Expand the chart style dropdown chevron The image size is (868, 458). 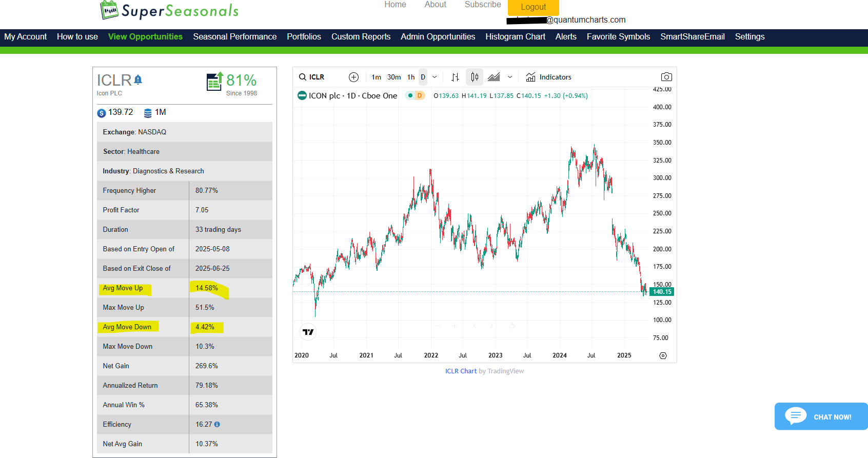510,77
